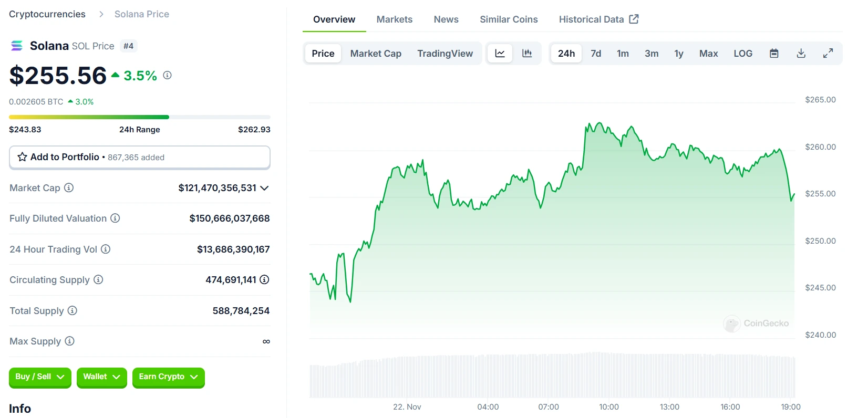Click the Circulating Supply label info icon
Image resolution: width=868 pixels, height=418 pixels.
(x=98, y=279)
